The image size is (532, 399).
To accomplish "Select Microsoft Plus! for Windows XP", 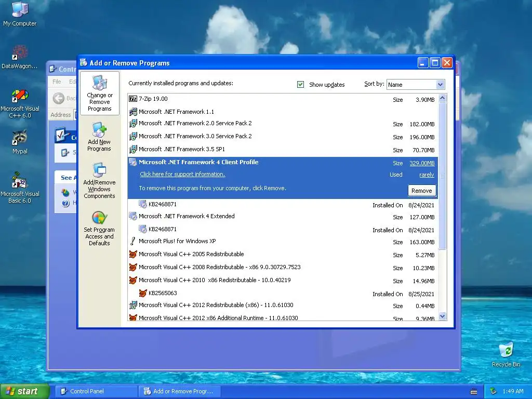I will pos(283,242).
